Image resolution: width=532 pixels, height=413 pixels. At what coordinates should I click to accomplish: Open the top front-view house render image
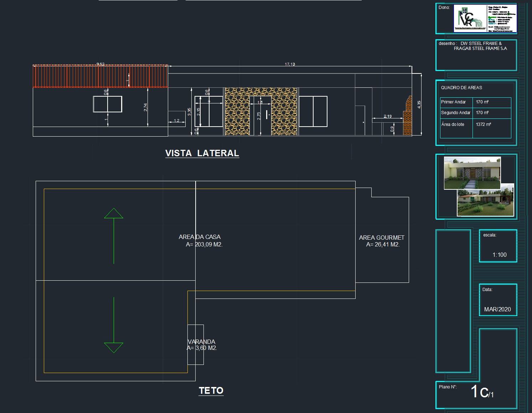(472, 173)
